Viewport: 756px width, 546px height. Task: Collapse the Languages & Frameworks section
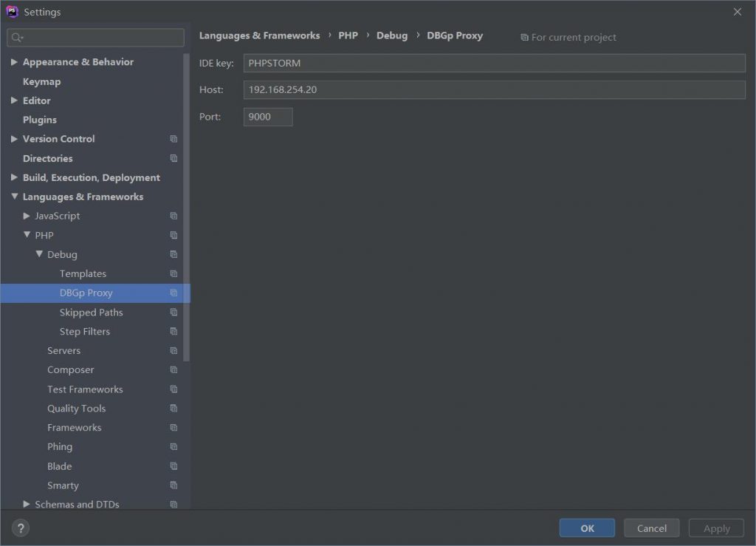click(14, 197)
